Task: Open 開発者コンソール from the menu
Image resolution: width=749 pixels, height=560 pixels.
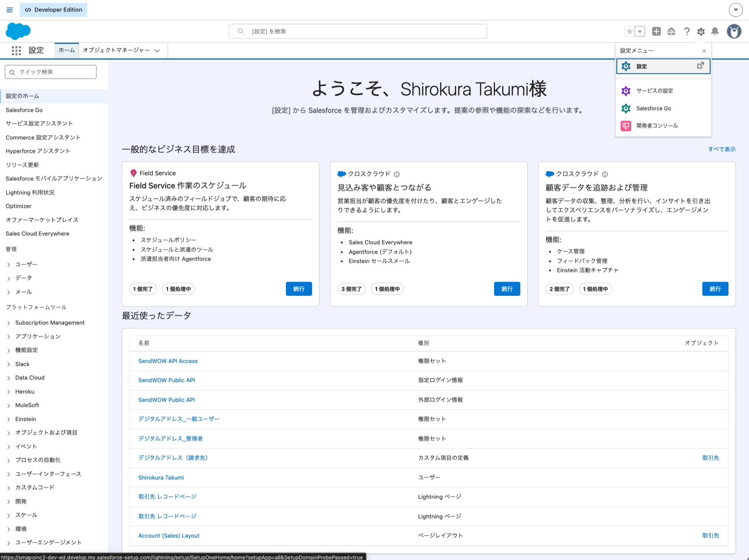Action: coord(663,126)
